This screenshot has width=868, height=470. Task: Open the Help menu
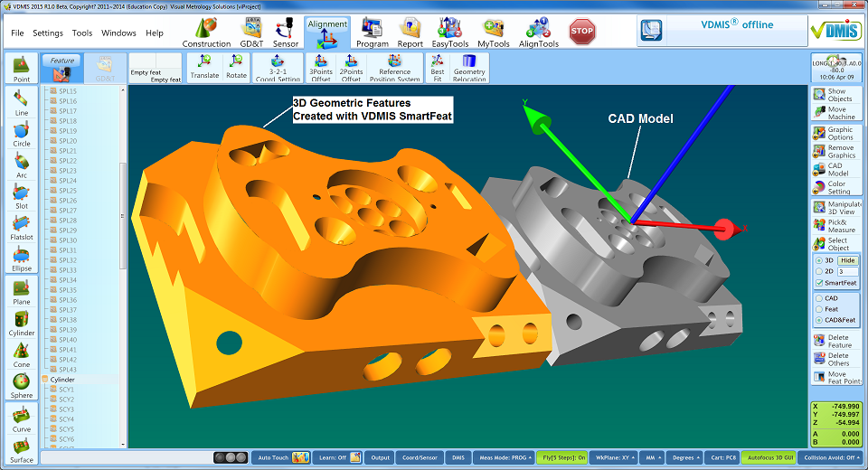click(x=155, y=33)
